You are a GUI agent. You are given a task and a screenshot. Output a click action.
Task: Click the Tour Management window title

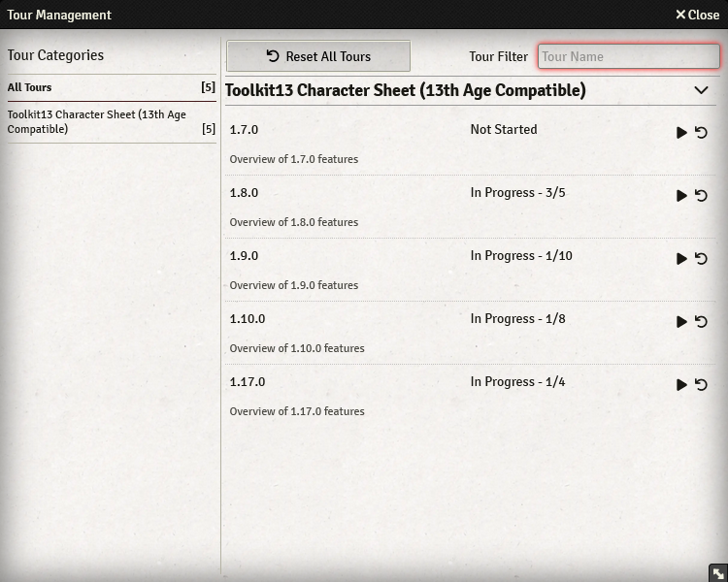59,15
